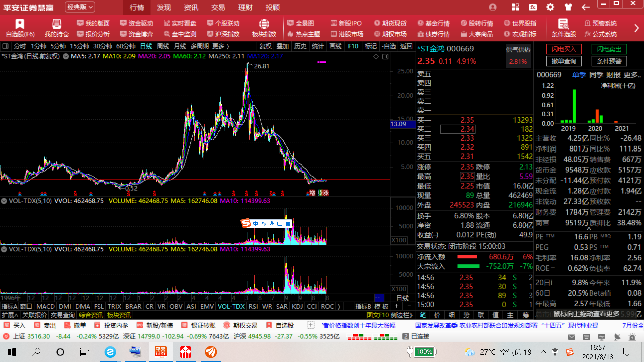Expand first VOL-TDX indicator dropdown
Image resolution: width=644 pixels, height=362 pixels.
tap(4, 201)
